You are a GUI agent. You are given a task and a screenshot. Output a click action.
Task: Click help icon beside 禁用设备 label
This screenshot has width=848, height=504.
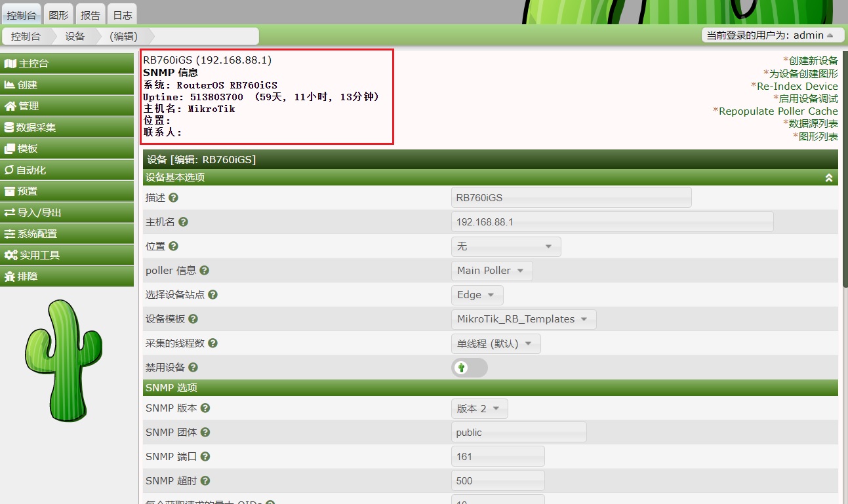193,368
